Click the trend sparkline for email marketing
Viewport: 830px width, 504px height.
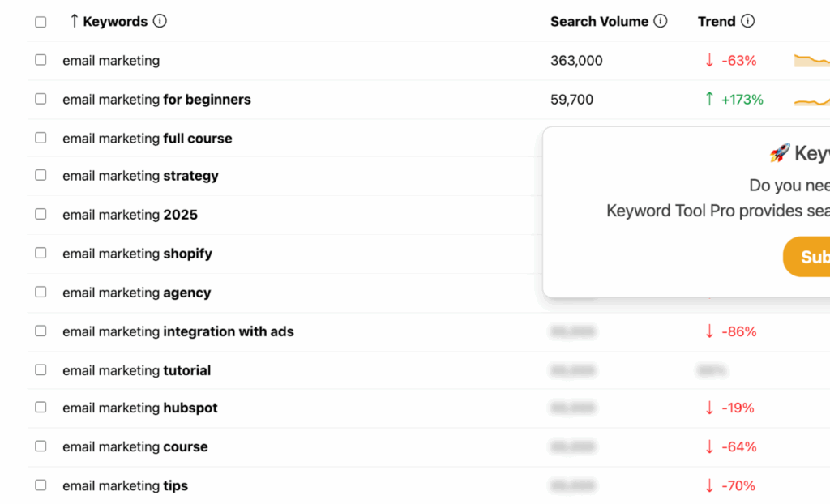(x=814, y=60)
